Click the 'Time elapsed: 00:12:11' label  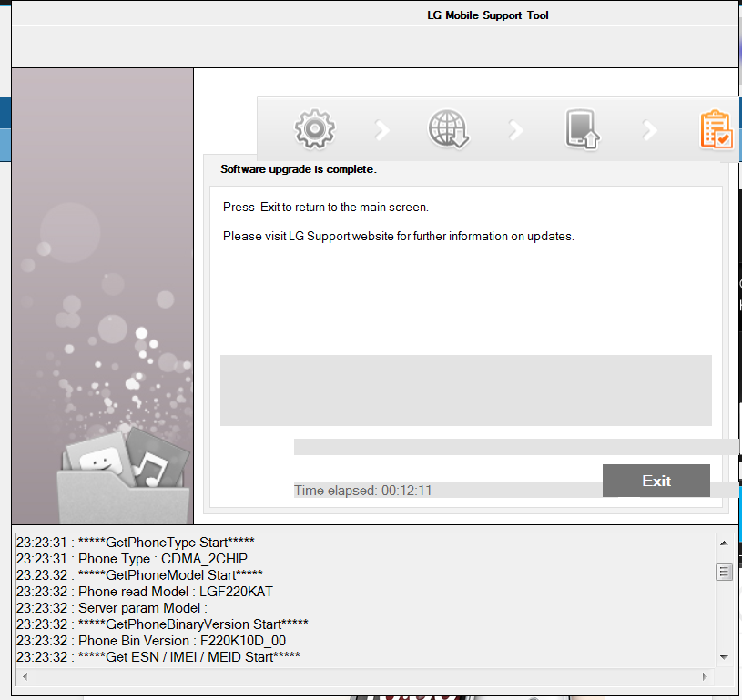[363, 491]
